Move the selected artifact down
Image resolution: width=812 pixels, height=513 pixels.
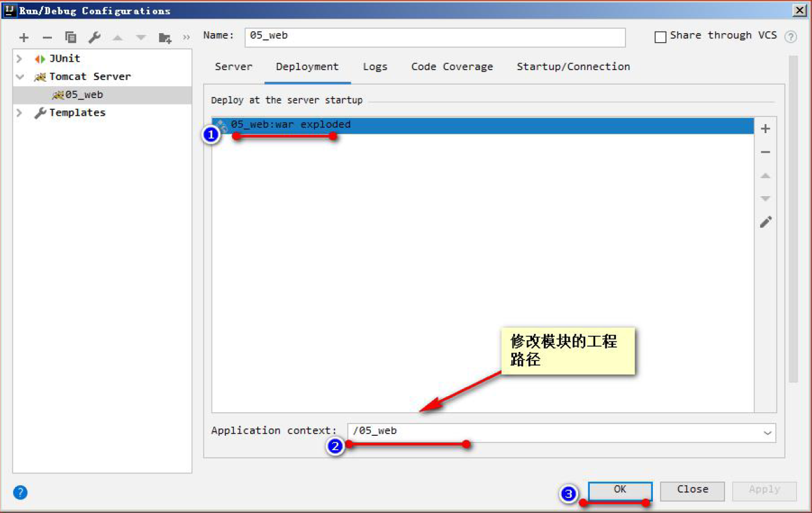(765, 198)
